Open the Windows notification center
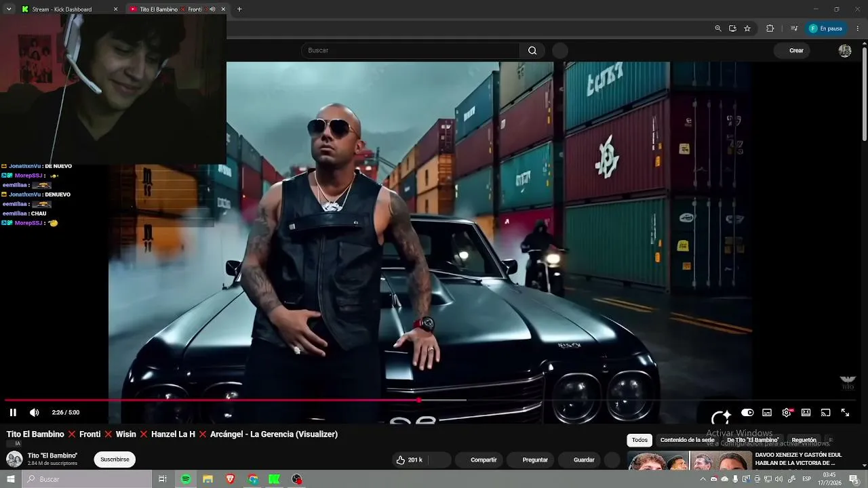The height and width of the screenshot is (488, 868). pos(854,479)
